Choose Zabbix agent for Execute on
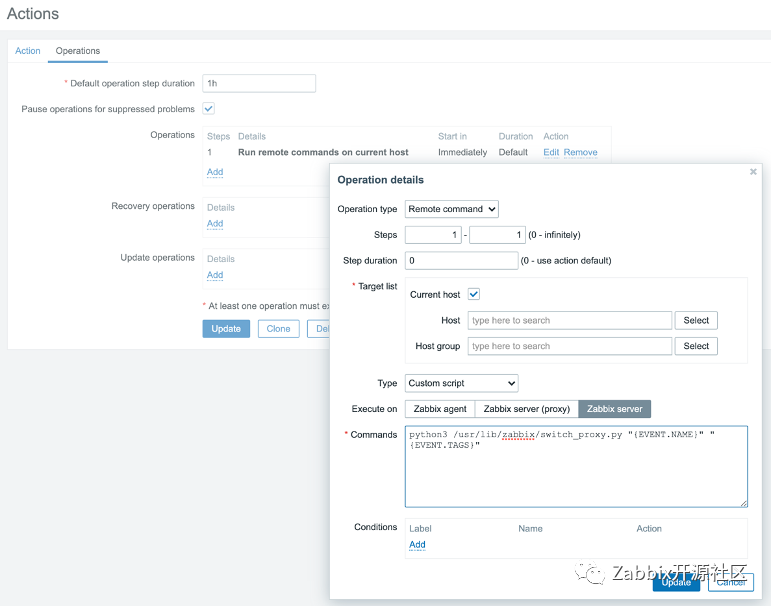 coord(440,409)
